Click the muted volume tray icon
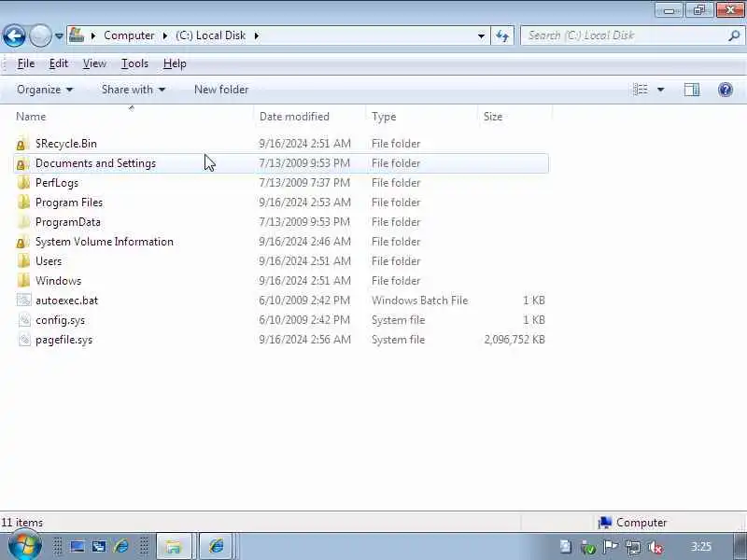The image size is (747, 560). pyautogui.click(x=655, y=547)
